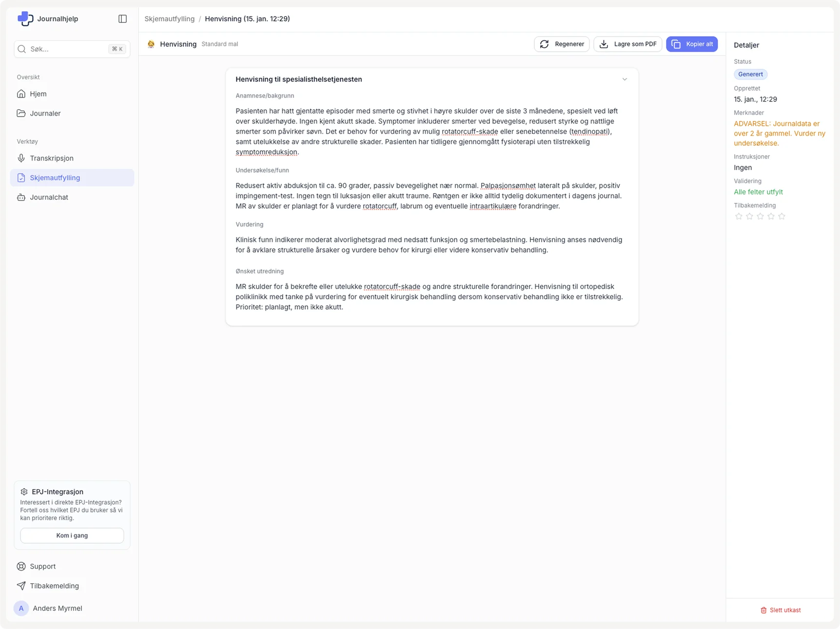Download via Lagre som PDF
The width and height of the screenshot is (840, 629).
627,44
